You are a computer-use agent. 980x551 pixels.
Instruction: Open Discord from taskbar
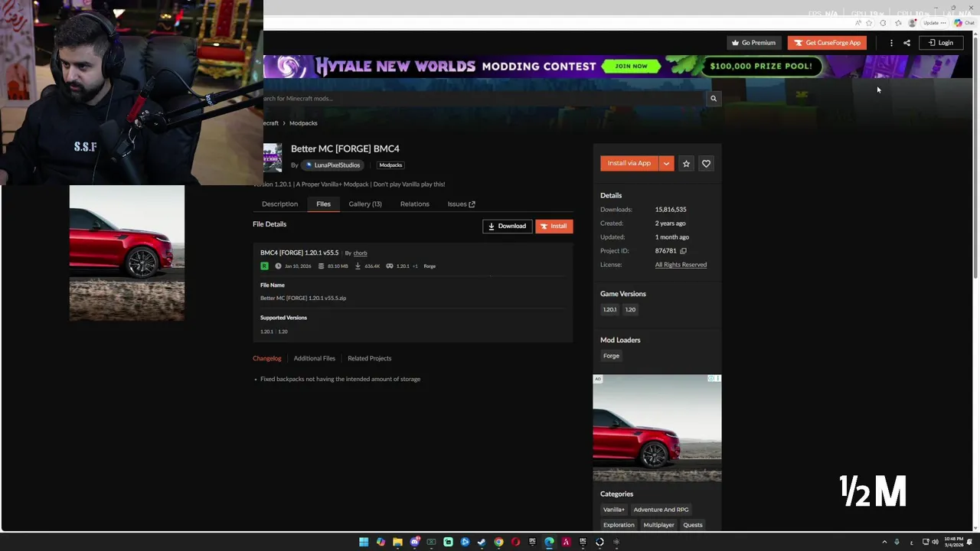[x=414, y=542]
